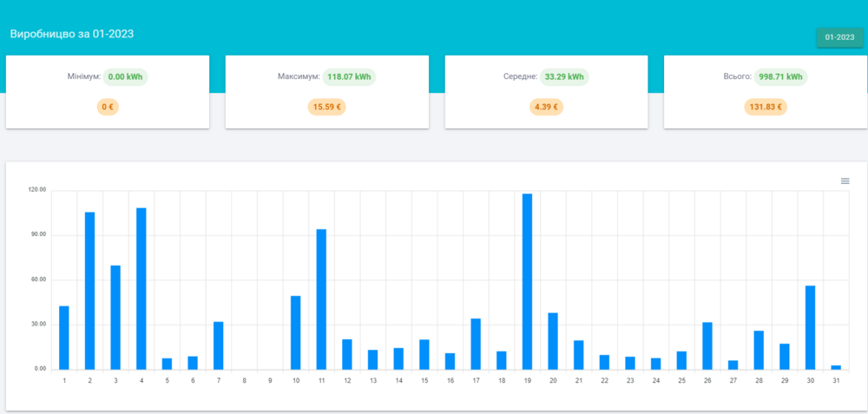Select the bar for day 4
This screenshot has height=414, width=868.
click(x=141, y=288)
